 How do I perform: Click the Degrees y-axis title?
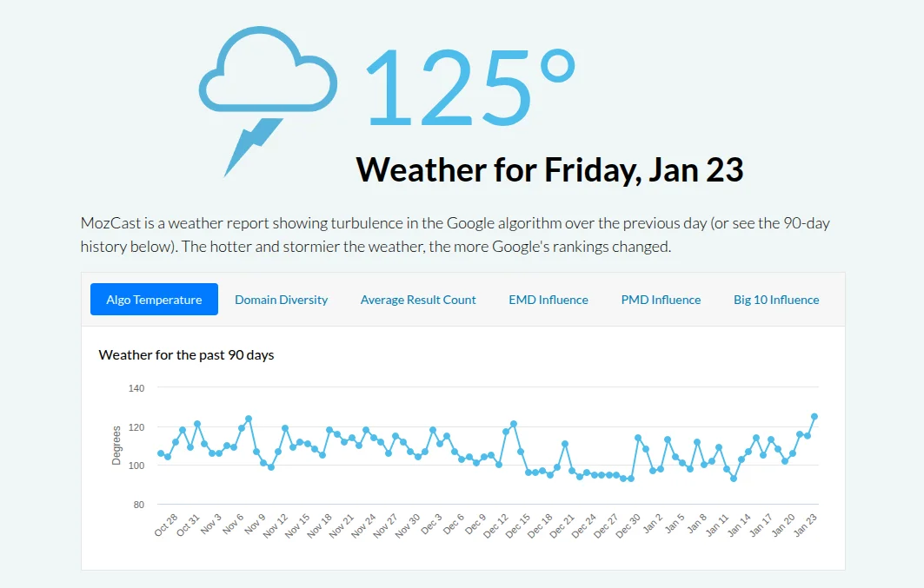tap(116, 446)
